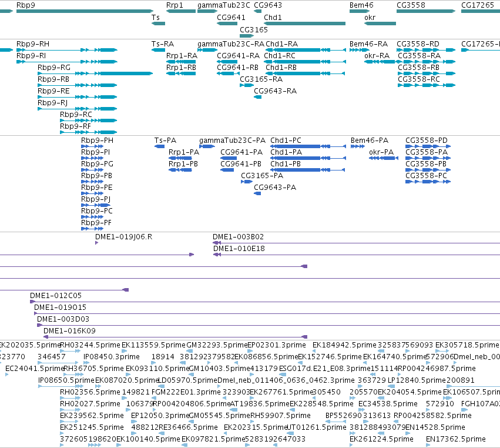Screen dimensions: 500x448
Task: Select the CG3558 gene bar
Action: pos(426,11)
